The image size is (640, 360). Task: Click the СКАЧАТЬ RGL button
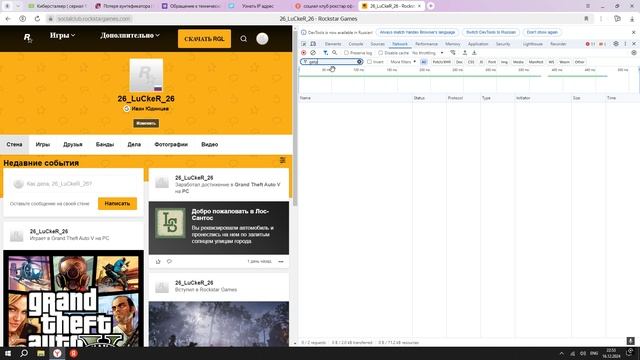[204, 39]
